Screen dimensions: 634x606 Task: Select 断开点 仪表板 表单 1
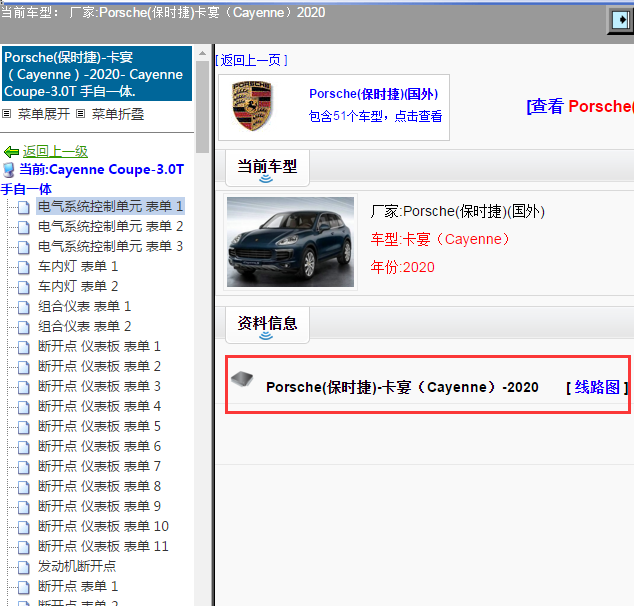pos(99,346)
